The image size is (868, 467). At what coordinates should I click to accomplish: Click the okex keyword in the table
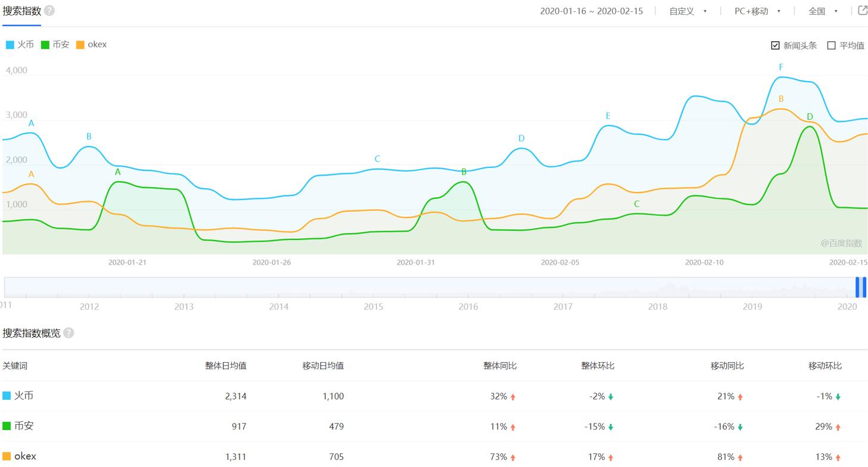25,456
